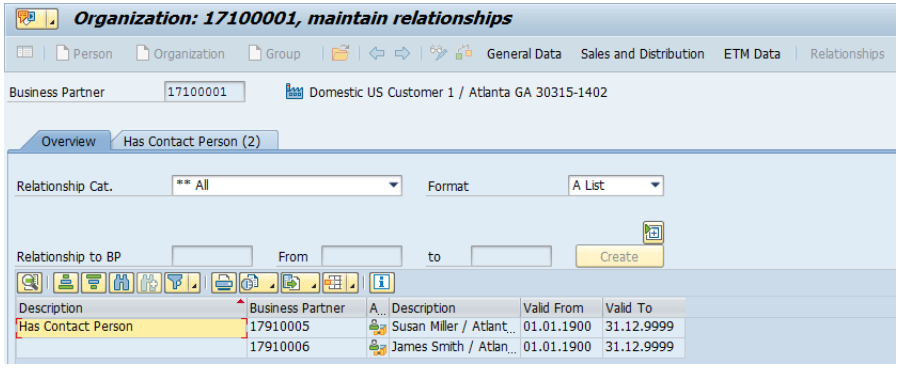Click the James Smith / Atlanta description cell
The image size is (898, 368).
coord(455,347)
